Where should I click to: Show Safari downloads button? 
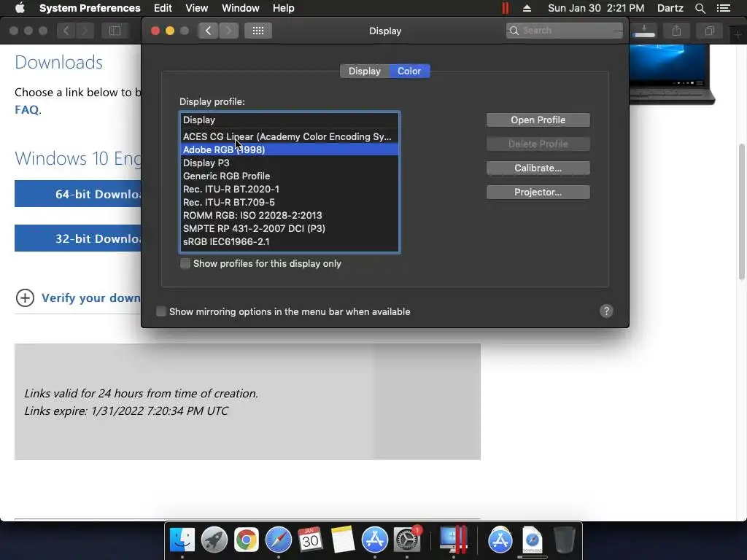click(644, 31)
